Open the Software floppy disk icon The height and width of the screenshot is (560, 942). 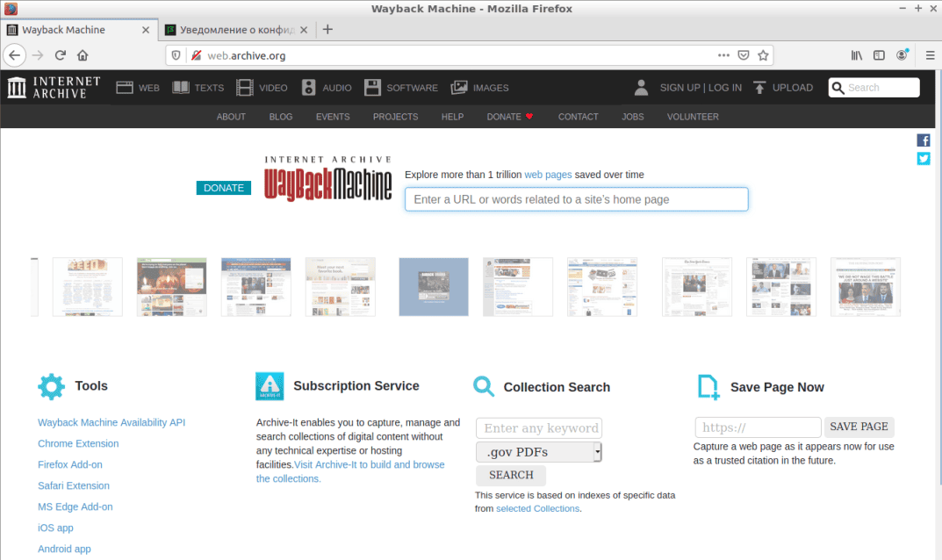tap(372, 88)
